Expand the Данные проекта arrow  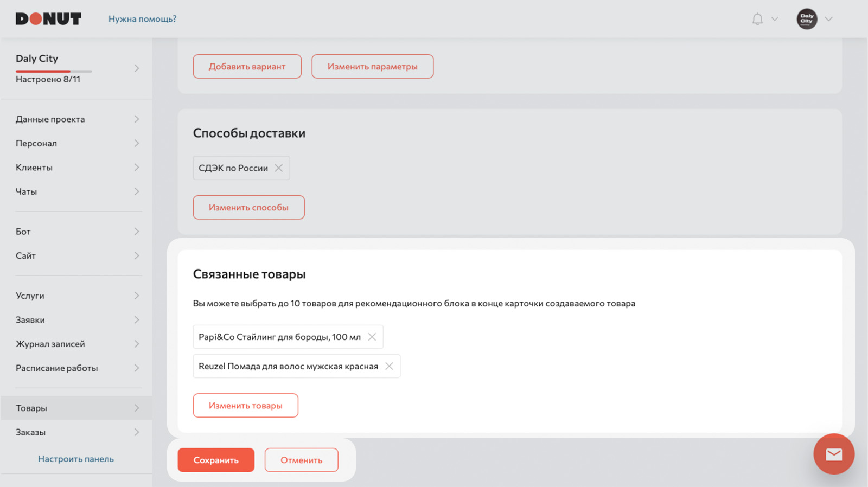(x=137, y=119)
